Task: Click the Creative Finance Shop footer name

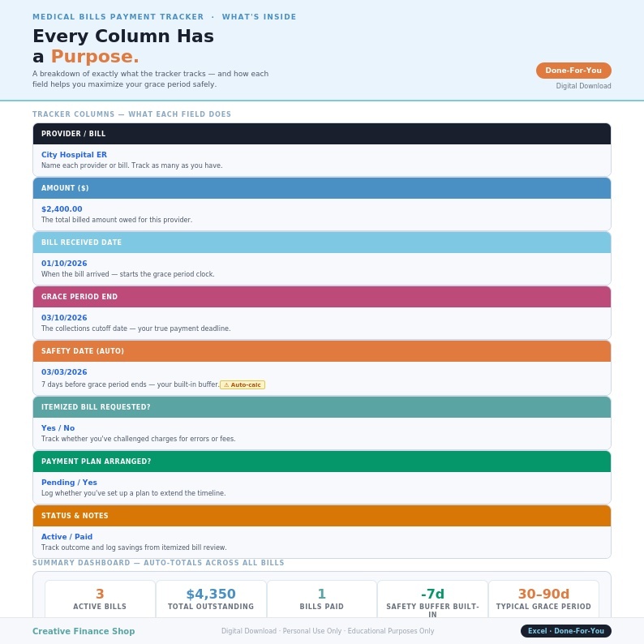Action: [x=84, y=631]
